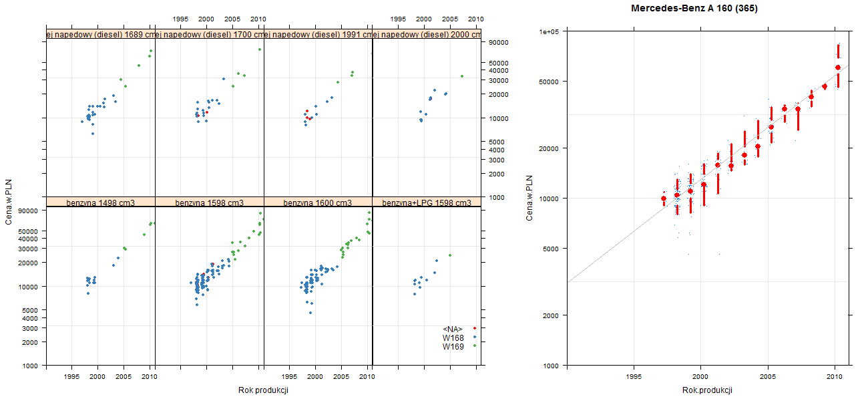The height and width of the screenshot is (401, 868).
Task: Click the 2000 x-axis tick on Mercedes plot
Action: pos(700,377)
